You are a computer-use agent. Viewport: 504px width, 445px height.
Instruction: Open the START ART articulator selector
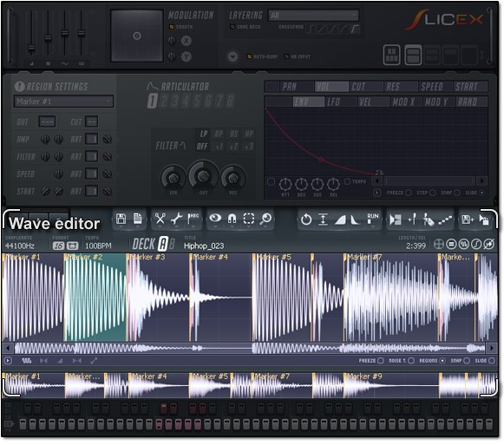click(x=92, y=192)
